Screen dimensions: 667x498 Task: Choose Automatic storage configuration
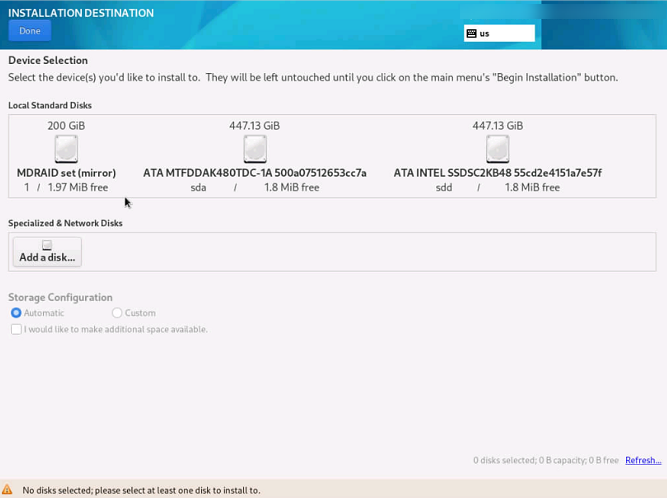click(16, 313)
